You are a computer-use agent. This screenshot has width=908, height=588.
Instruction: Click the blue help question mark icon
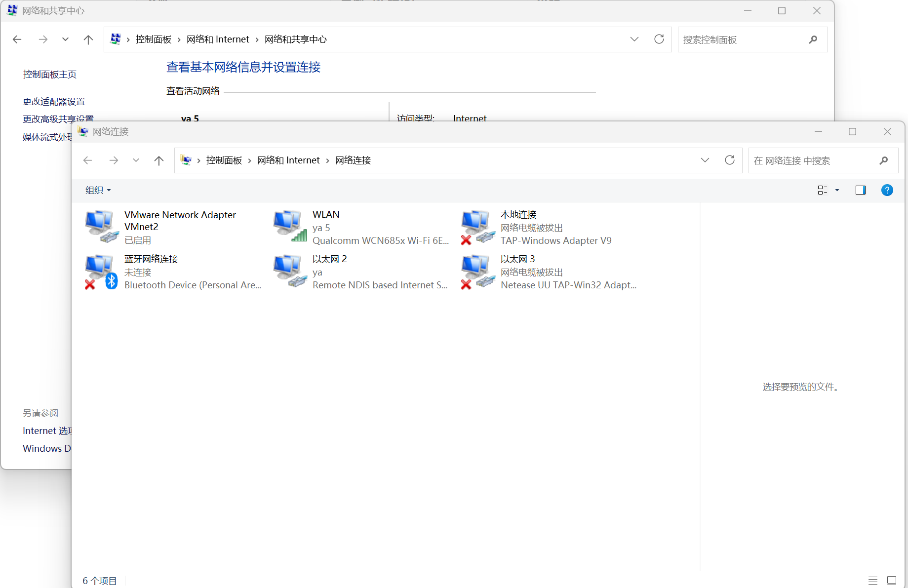(887, 190)
